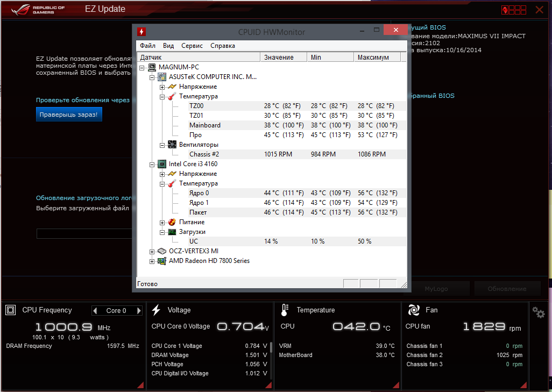Open the Справка menu
Image resolution: width=552 pixels, height=392 pixels.
pos(223,46)
